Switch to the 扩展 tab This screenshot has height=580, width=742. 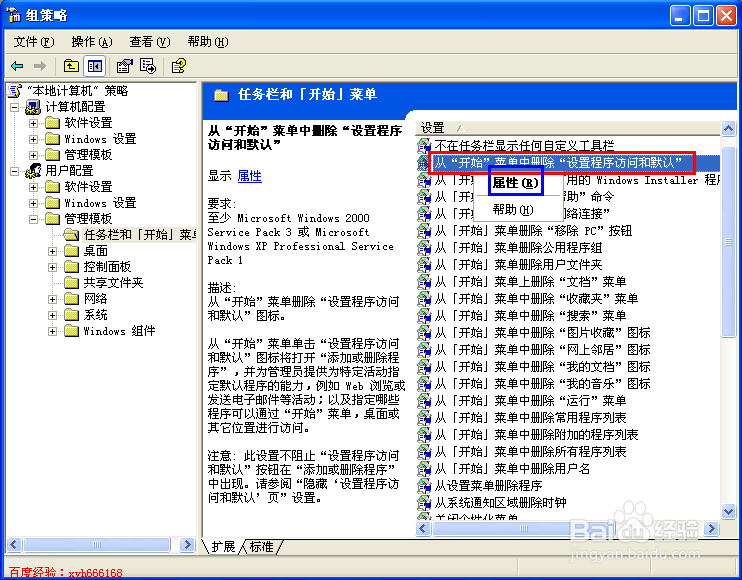pos(223,547)
